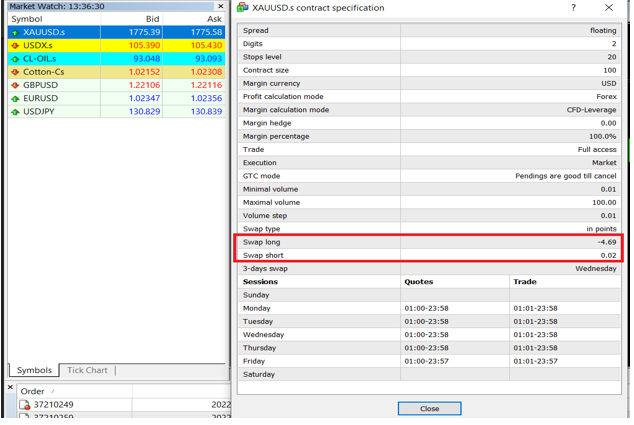Screen dimensions: 634x425
Task: Close the Market Watch panel
Action: click(x=221, y=6)
